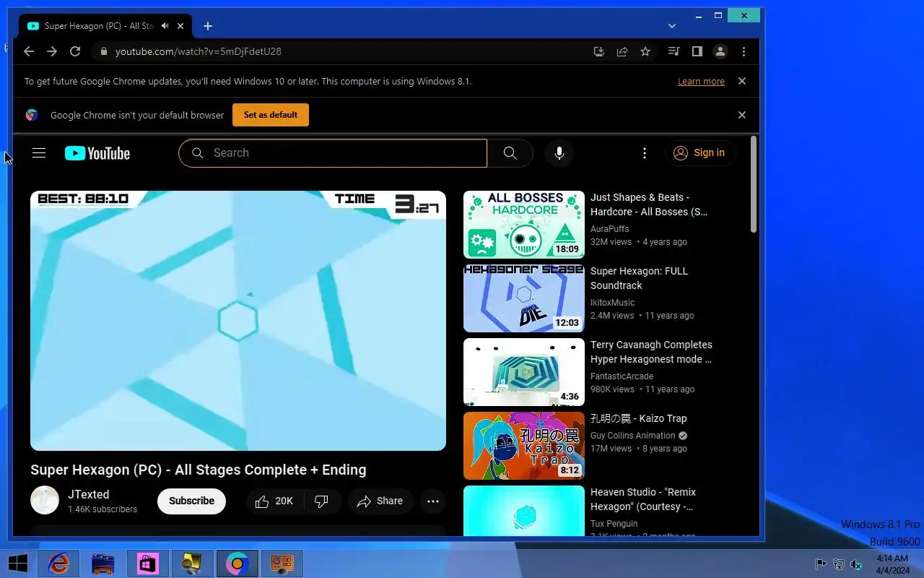Bookmark this page with the star
This screenshot has height=578, width=924.
pyautogui.click(x=645, y=51)
